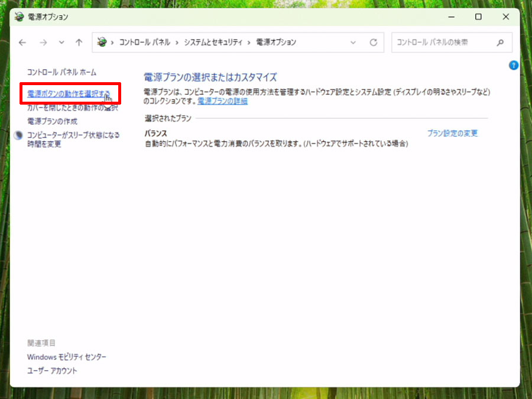Open 電源ボタンの動作を選択する link
This screenshot has width=532, height=399.
point(69,93)
